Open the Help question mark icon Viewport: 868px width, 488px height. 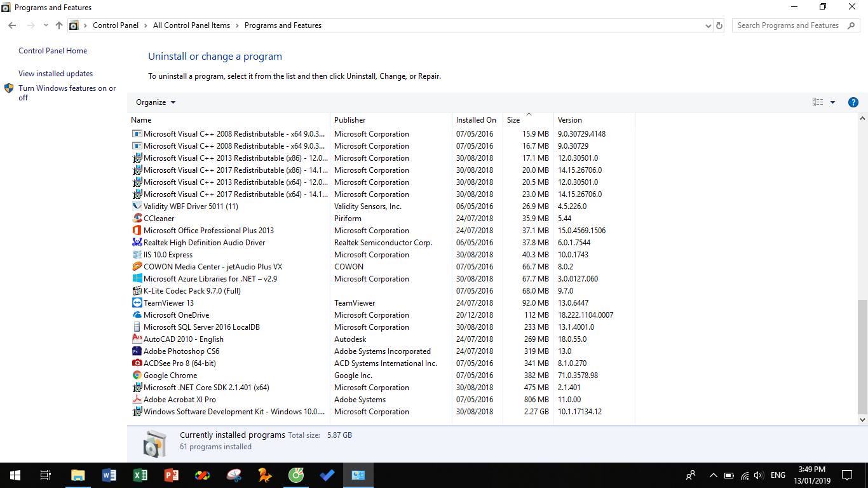[x=853, y=102]
